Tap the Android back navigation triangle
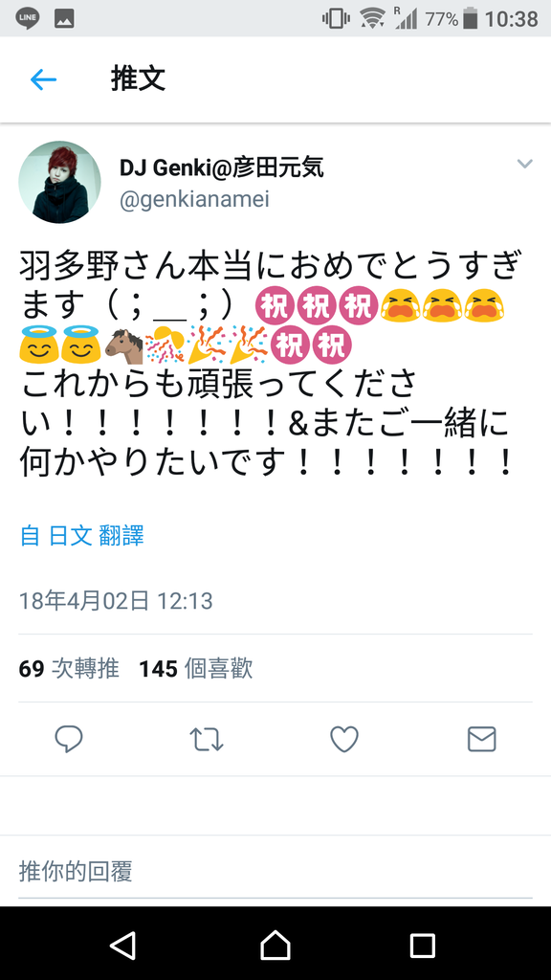Viewport: 551px width, 980px height. tap(123, 945)
